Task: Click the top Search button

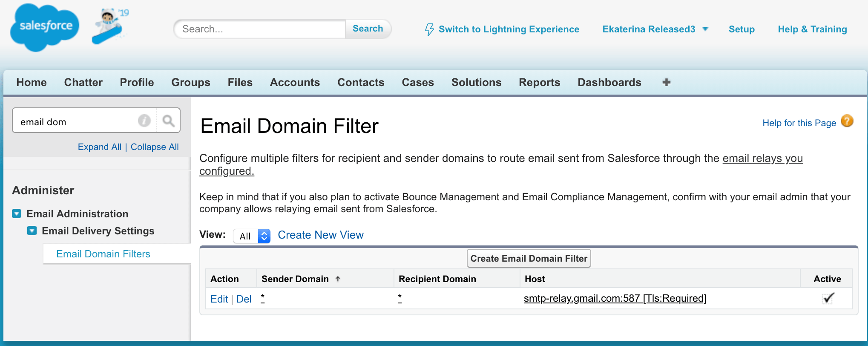Action: coord(368,29)
